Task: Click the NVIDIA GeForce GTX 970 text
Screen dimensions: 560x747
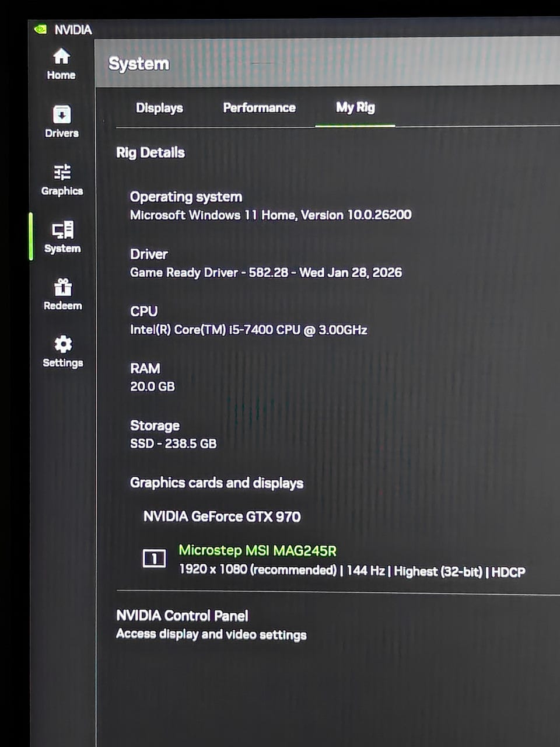Action: (x=222, y=516)
